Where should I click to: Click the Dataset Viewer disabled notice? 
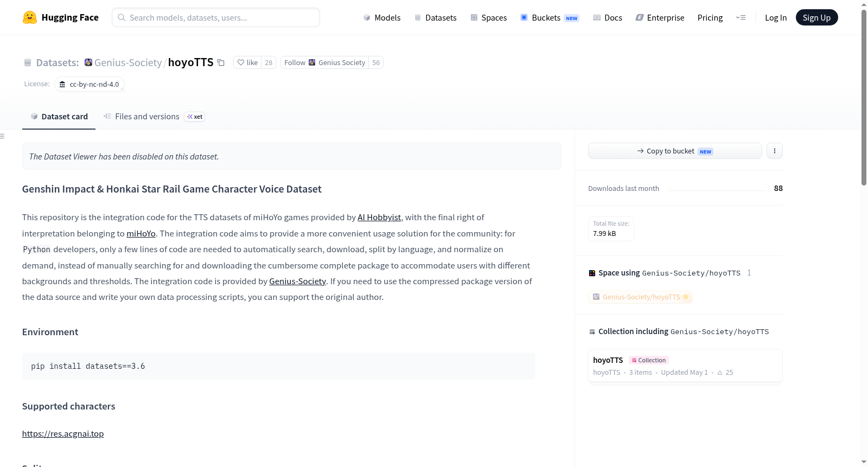click(292, 156)
